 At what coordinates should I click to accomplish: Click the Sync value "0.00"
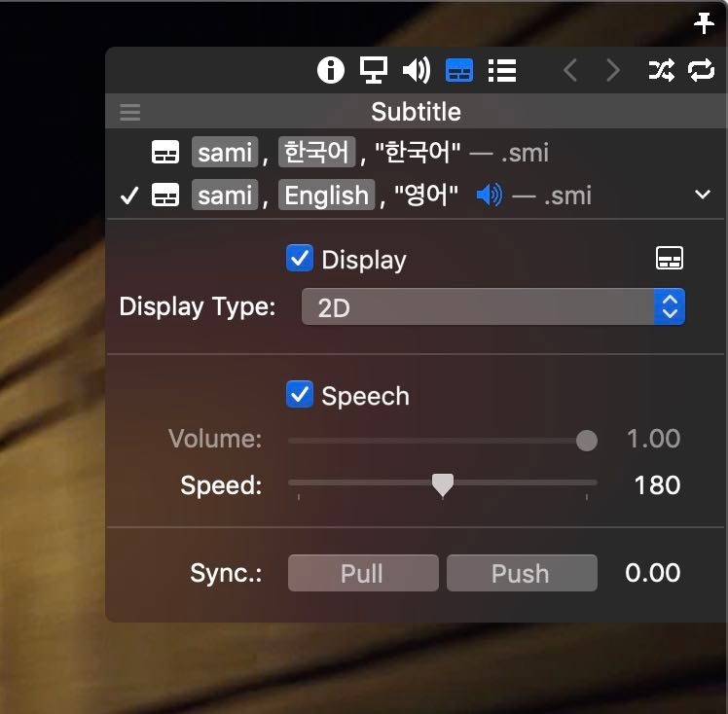[x=653, y=573]
